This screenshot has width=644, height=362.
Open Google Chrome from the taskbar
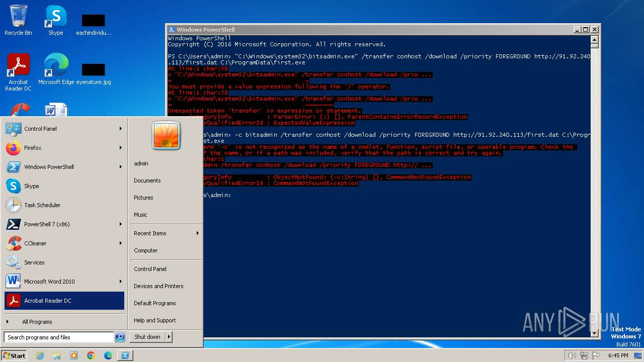[x=91, y=355]
